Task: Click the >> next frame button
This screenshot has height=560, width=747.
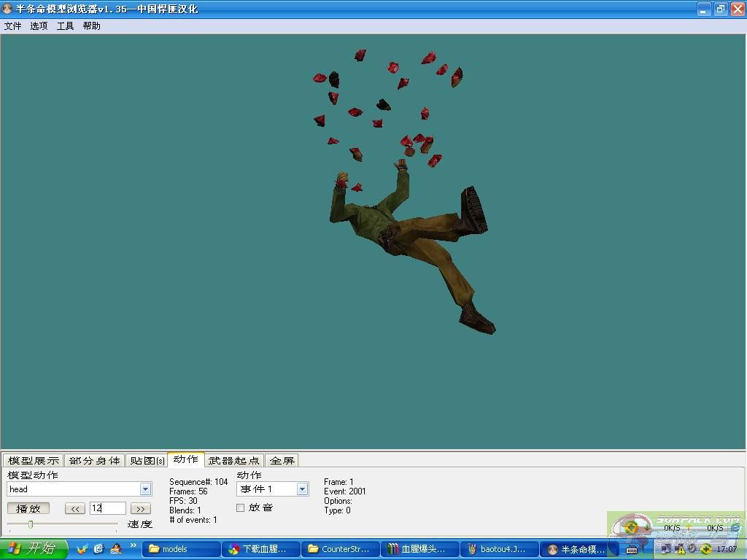Action: [x=141, y=508]
